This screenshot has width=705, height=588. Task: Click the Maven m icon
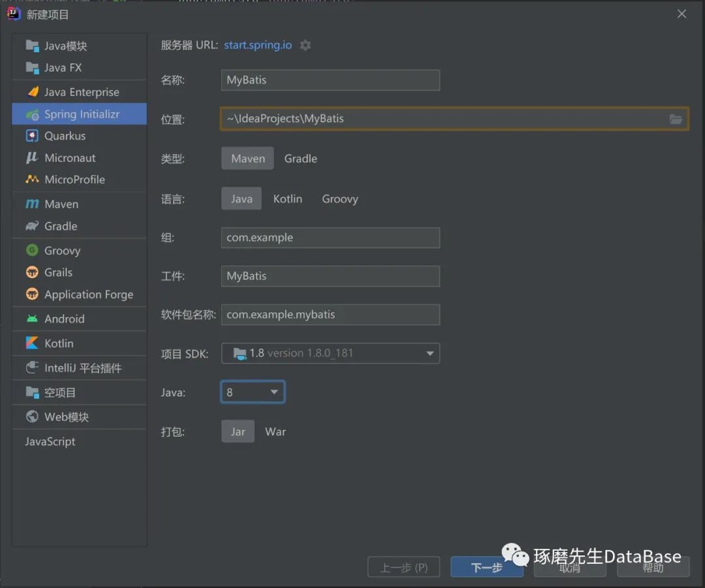point(33,204)
